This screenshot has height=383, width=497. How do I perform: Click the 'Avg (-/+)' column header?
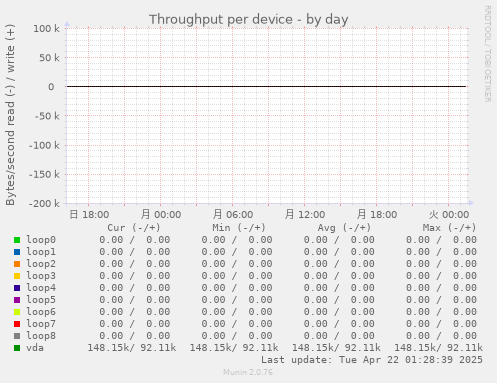[344, 228]
